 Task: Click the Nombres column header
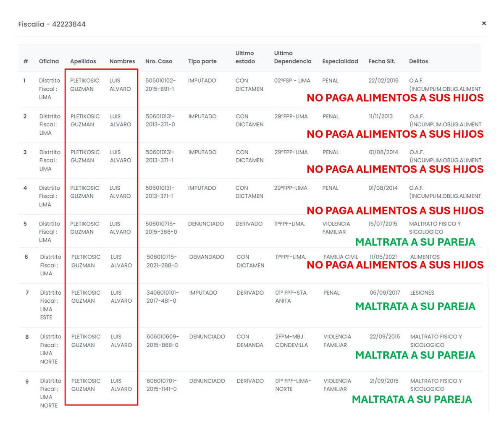pyautogui.click(x=122, y=61)
